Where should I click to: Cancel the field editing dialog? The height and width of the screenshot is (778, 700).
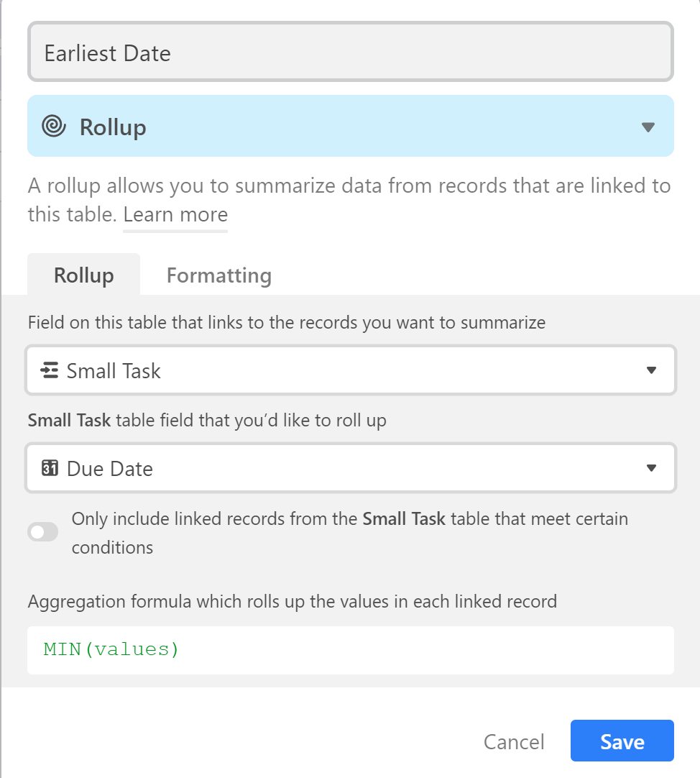(x=514, y=742)
